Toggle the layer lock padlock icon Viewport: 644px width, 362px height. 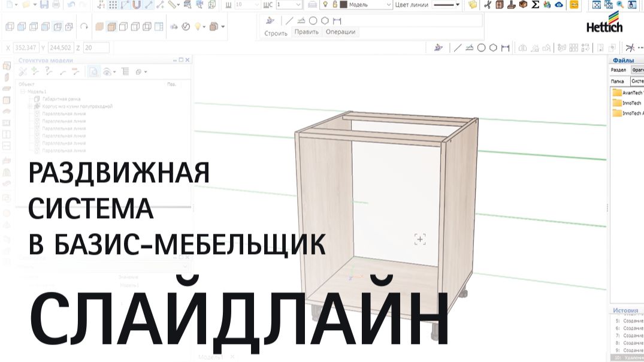click(x=335, y=5)
